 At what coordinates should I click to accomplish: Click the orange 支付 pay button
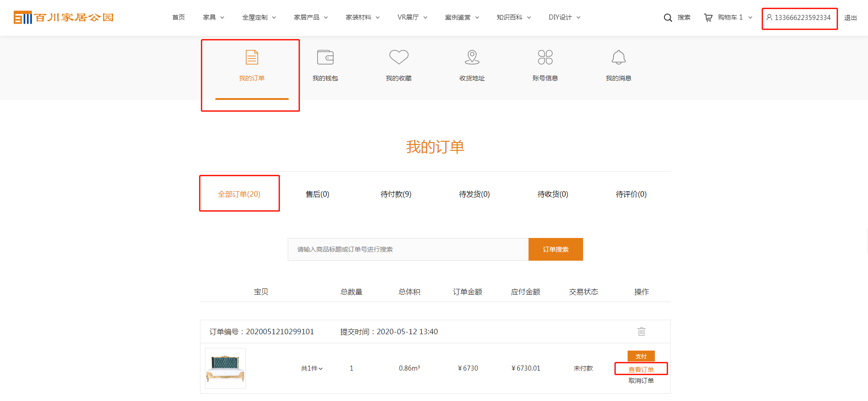pyautogui.click(x=641, y=356)
